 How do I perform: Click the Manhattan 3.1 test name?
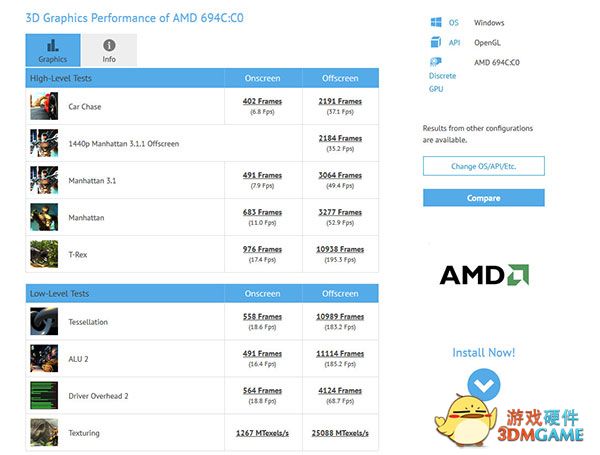(92, 181)
